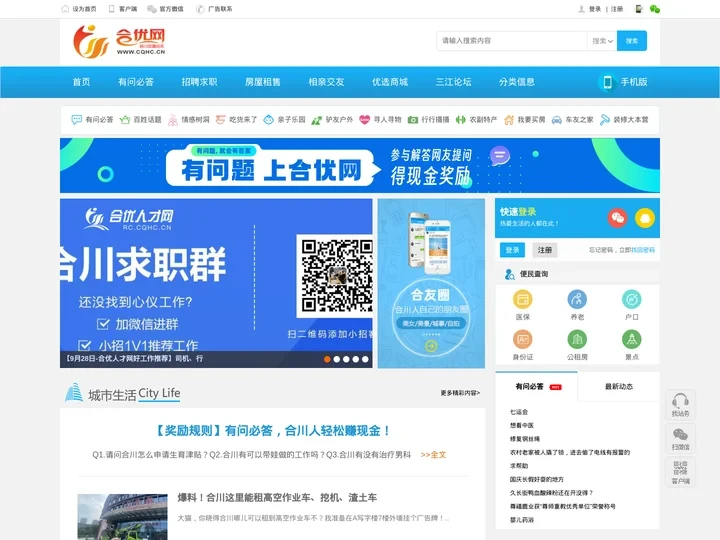Image resolution: width=720 pixels, height=540 pixels.
Task: Click the blue 登录 button in login panel
Action: pyautogui.click(x=512, y=250)
